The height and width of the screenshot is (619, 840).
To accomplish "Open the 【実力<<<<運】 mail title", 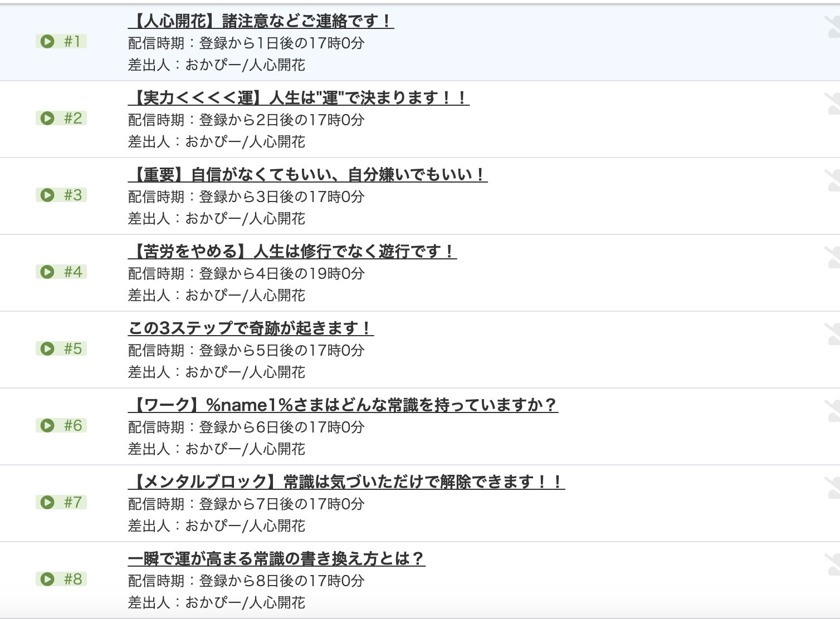I will 299,98.
